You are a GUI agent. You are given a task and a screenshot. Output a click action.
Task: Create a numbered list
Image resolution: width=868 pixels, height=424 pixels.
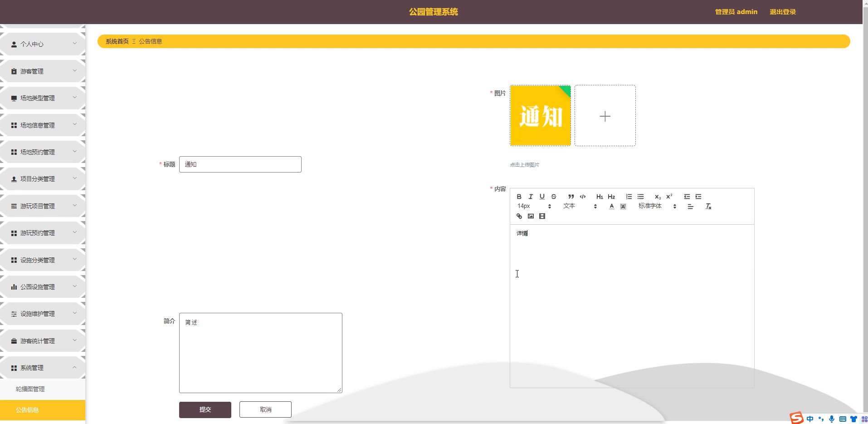[629, 197]
